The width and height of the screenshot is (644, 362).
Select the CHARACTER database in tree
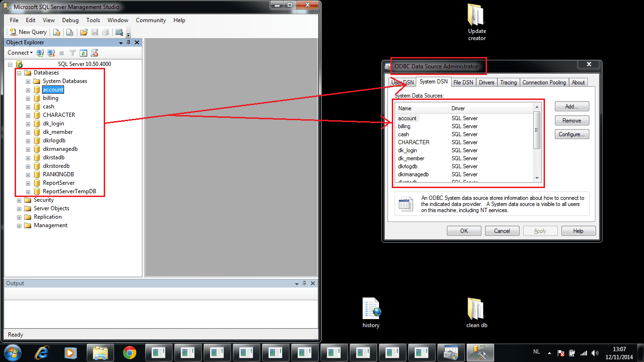pyautogui.click(x=59, y=115)
